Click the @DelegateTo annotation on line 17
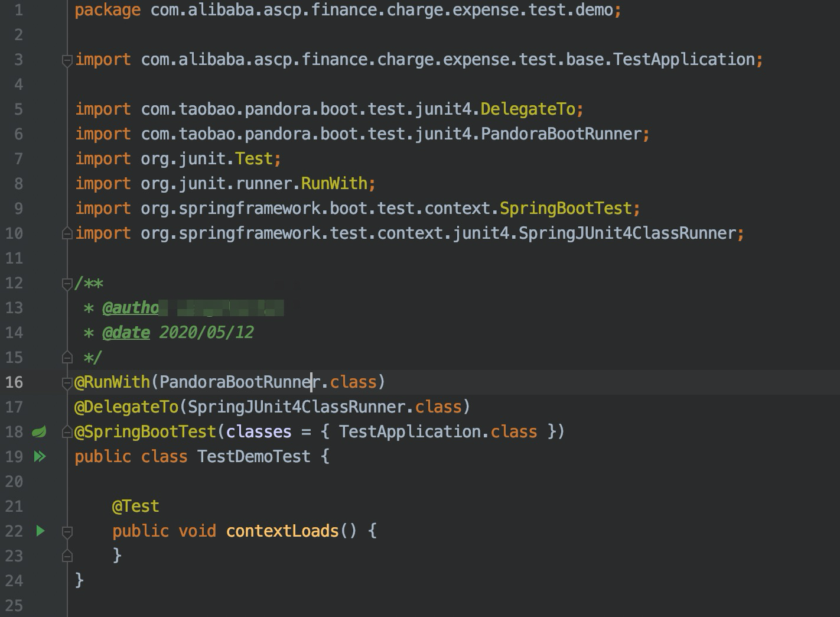 pyautogui.click(x=126, y=407)
